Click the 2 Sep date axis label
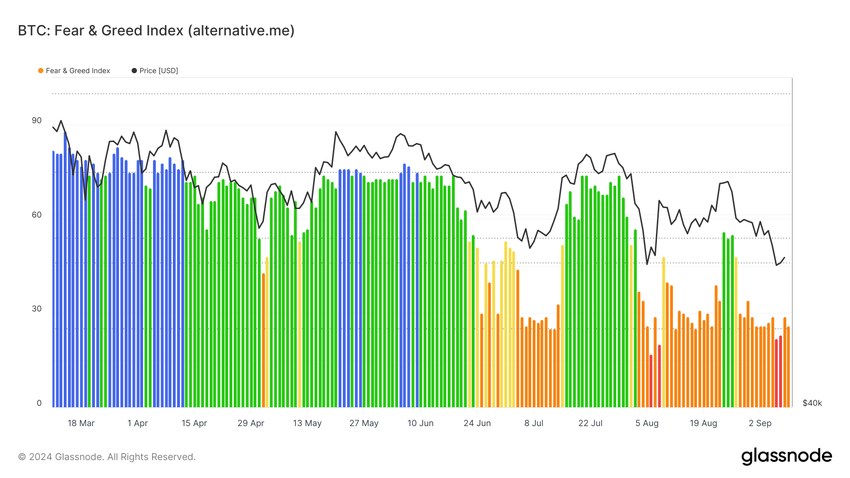Screen dimensions: 850x478 (760, 423)
